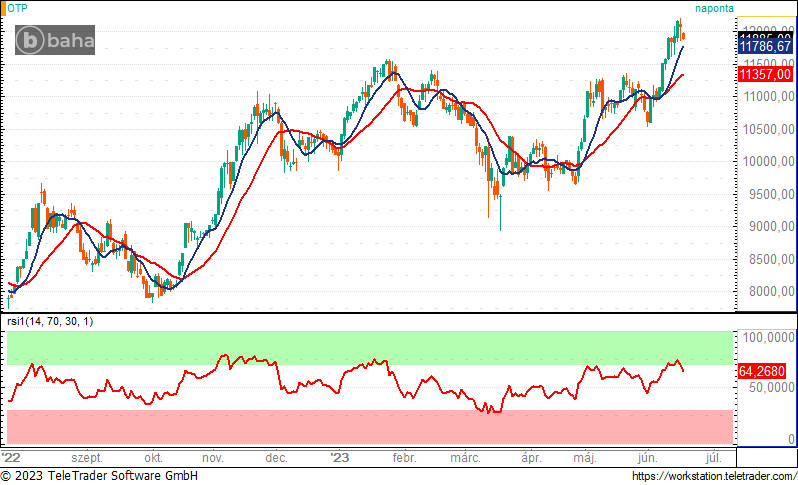Click the '22 year marker on time axis
Viewport: 798px width, 485px height.
click(11, 458)
